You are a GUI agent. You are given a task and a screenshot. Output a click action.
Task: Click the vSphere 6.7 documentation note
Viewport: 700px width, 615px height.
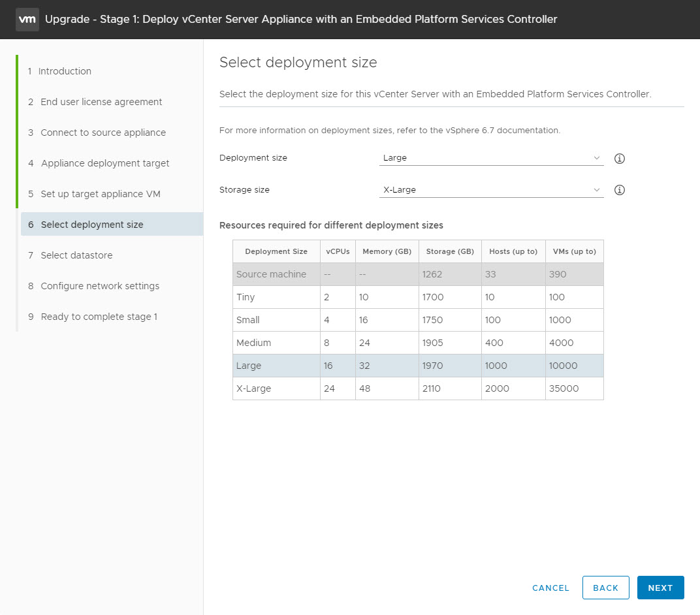pyautogui.click(x=389, y=131)
